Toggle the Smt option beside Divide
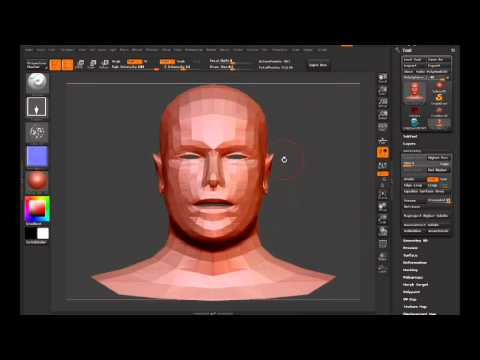This screenshot has height=360, width=480. [x=433, y=179]
